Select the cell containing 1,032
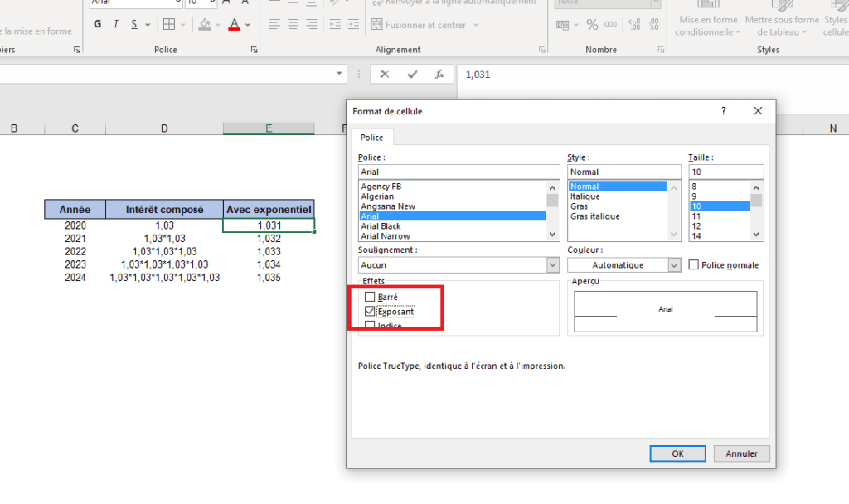Screen dimensions: 849x504 269,238
